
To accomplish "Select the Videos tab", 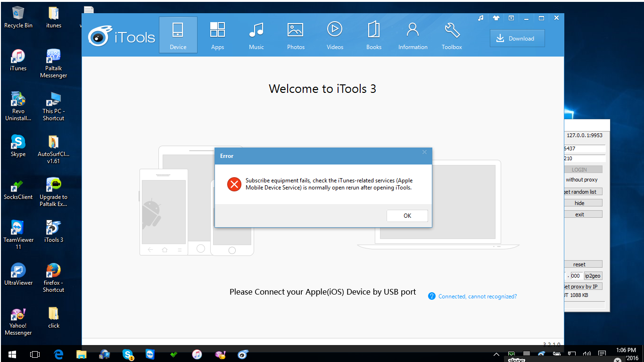I will tap(335, 35).
